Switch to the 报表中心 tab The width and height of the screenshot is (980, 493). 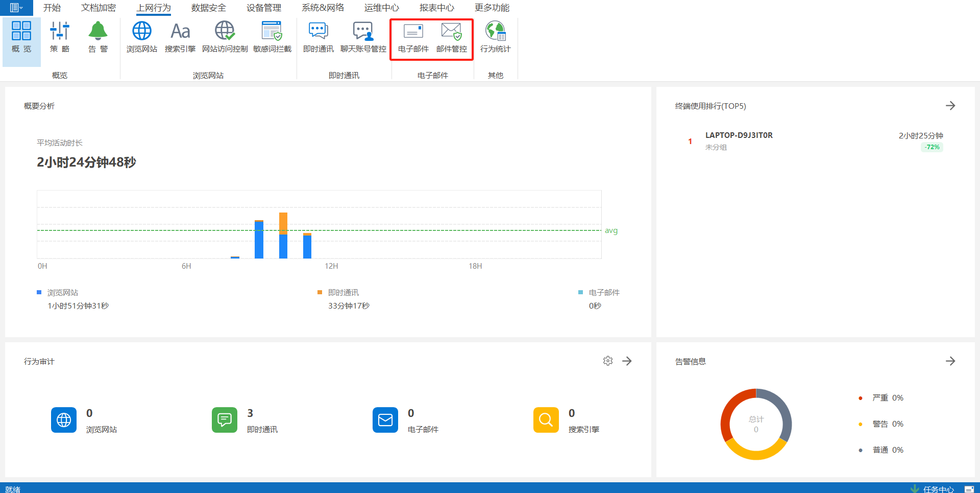(436, 8)
